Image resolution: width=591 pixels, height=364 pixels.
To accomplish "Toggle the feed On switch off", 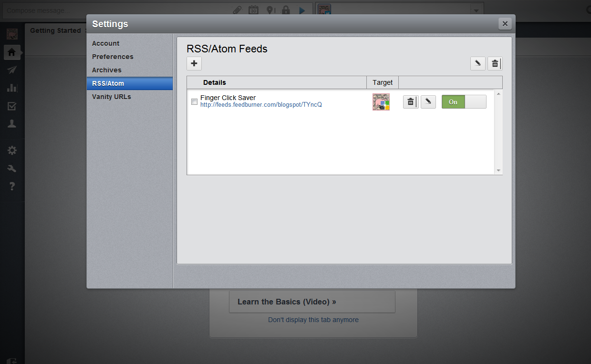I will pos(464,102).
